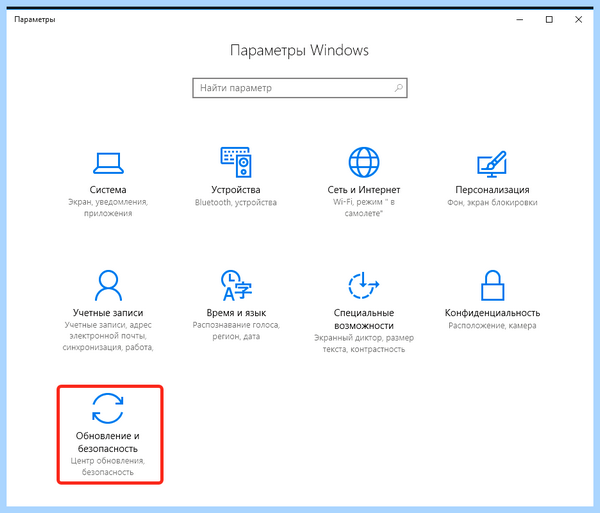
Task: Open the Персонализация paintbrush icon
Action: [492, 164]
